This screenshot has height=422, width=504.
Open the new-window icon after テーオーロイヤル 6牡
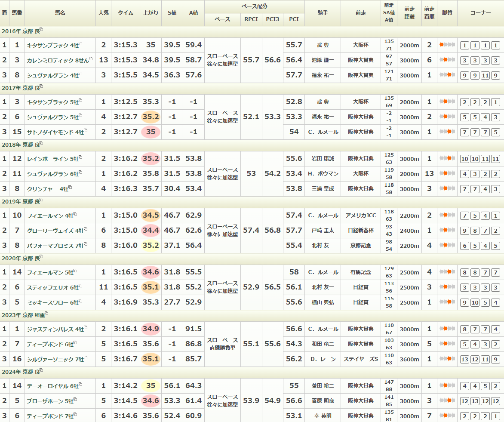[x=80, y=385]
